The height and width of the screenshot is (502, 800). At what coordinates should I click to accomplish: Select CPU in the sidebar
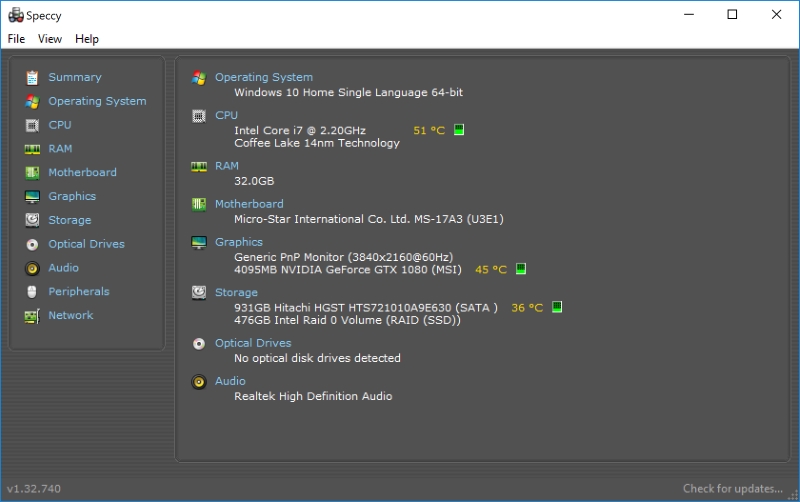pyautogui.click(x=60, y=125)
